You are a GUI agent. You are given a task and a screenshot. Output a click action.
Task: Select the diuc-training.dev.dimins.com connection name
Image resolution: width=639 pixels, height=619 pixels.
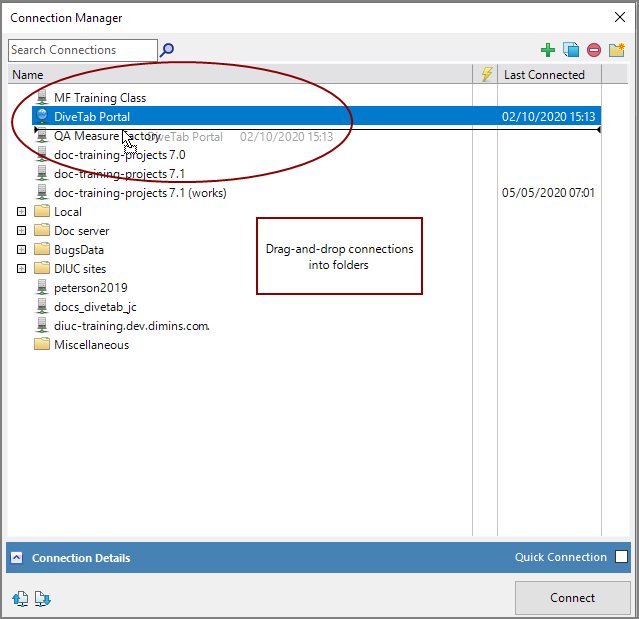(x=132, y=326)
